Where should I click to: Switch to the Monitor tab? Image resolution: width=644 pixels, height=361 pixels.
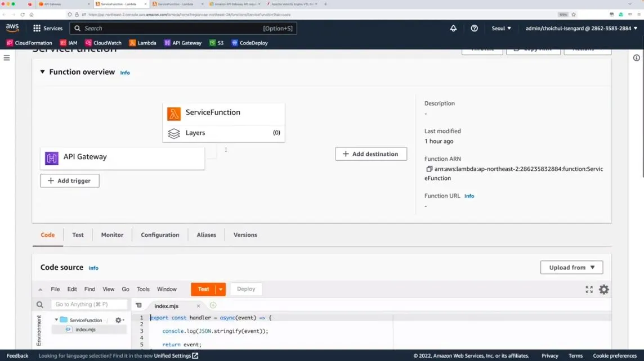pyautogui.click(x=112, y=234)
